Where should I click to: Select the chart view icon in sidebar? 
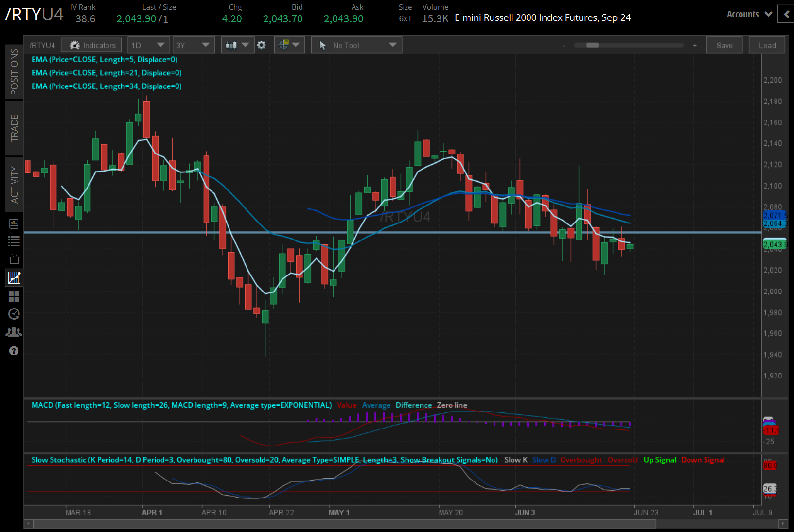pos(14,278)
